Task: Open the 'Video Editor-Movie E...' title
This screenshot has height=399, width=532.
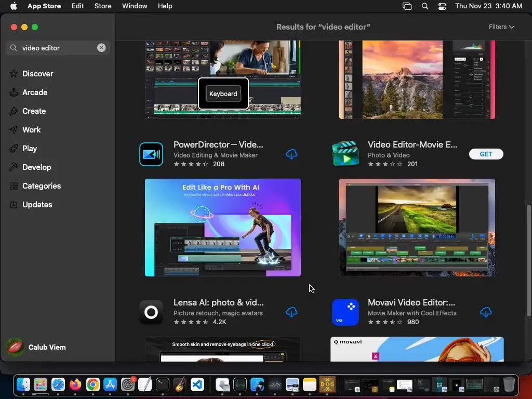Action: pyautogui.click(x=412, y=144)
